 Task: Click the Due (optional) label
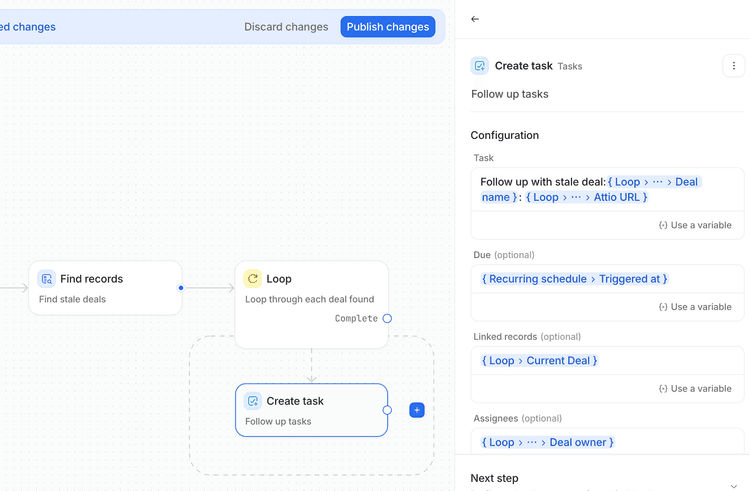[504, 255]
